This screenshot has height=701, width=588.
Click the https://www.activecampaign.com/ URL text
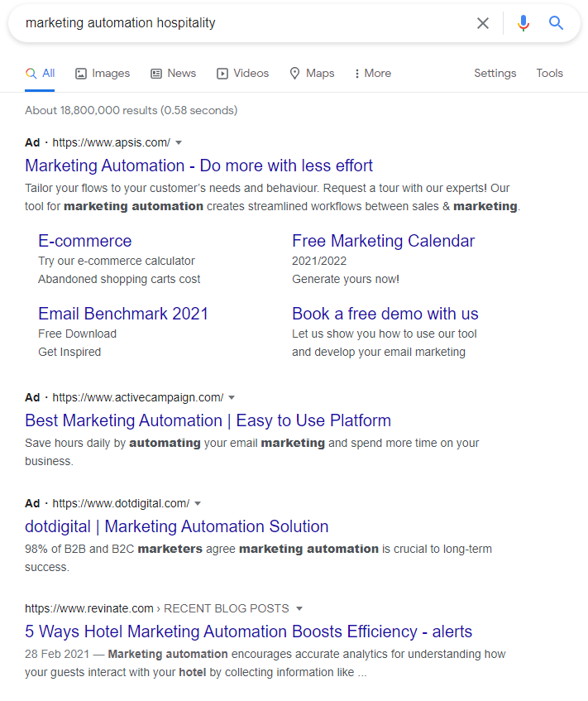tap(137, 397)
